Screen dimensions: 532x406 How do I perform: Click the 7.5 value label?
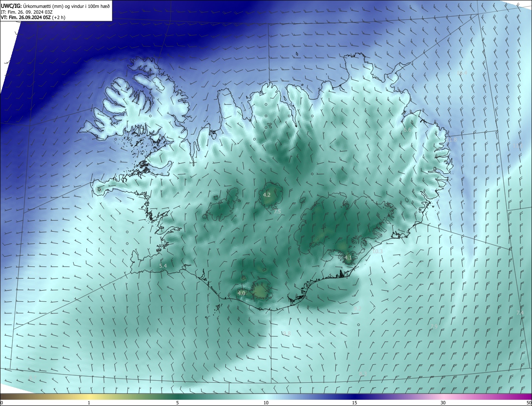pyautogui.click(x=277, y=211)
